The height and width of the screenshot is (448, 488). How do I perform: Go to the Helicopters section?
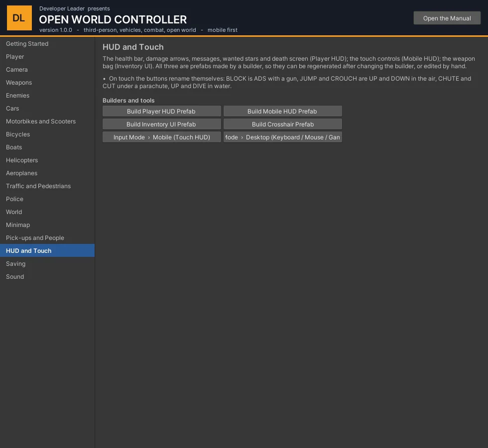[47, 160]
